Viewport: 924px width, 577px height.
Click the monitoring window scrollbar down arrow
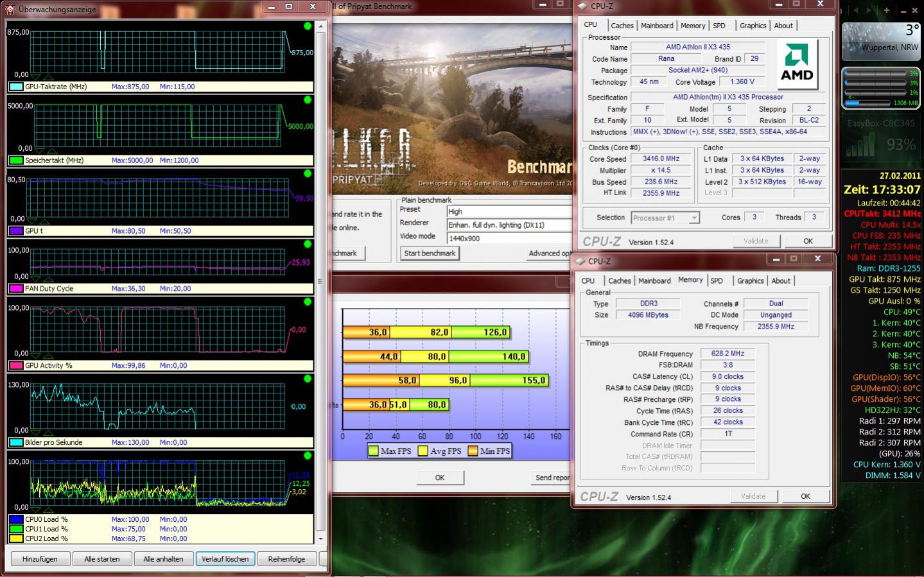tap(320, 540)
